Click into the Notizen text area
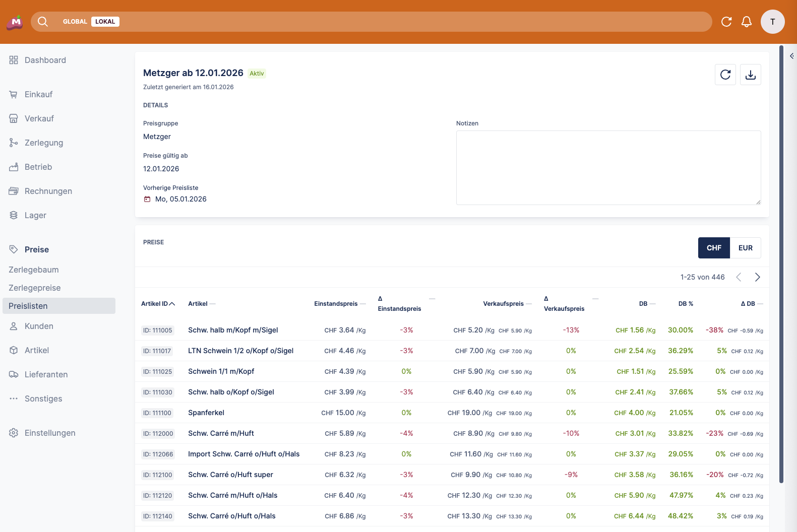This screenshot has width=797, height=532. 608,168
